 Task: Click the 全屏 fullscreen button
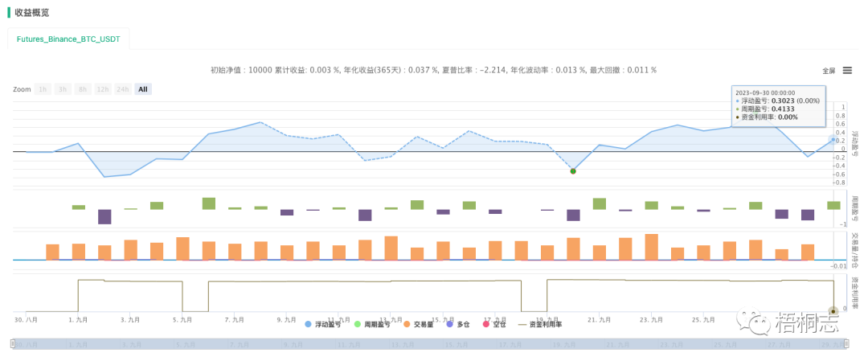[x=829, y=71]
